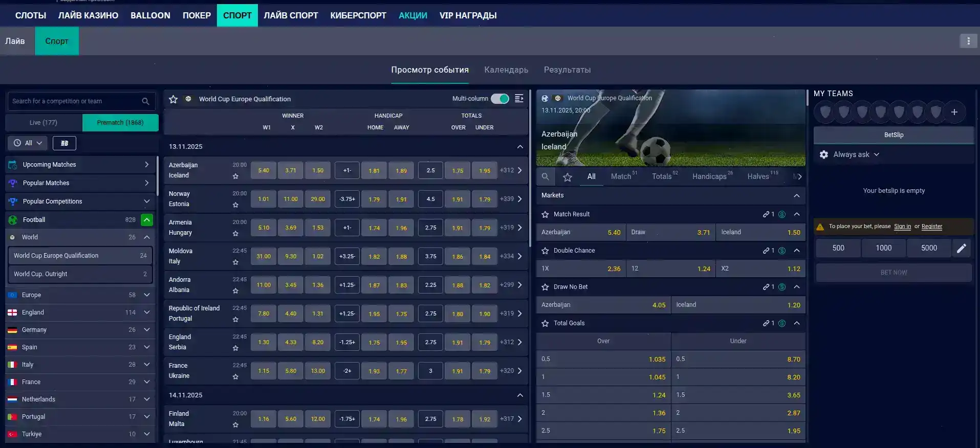Open the All time filter dropdown

28,143
